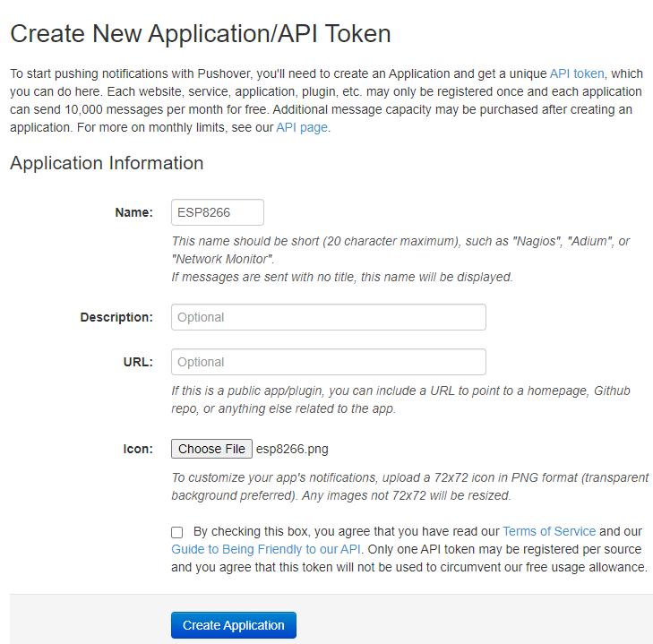This screenshot has height=644, width=653.
Task: Open Guide to Being Friendly to our API
Action: point(265,549)
